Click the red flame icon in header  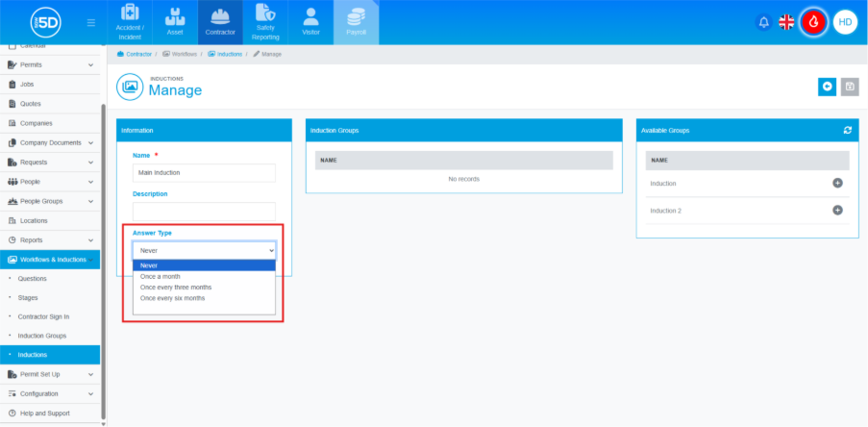[814, 22]
